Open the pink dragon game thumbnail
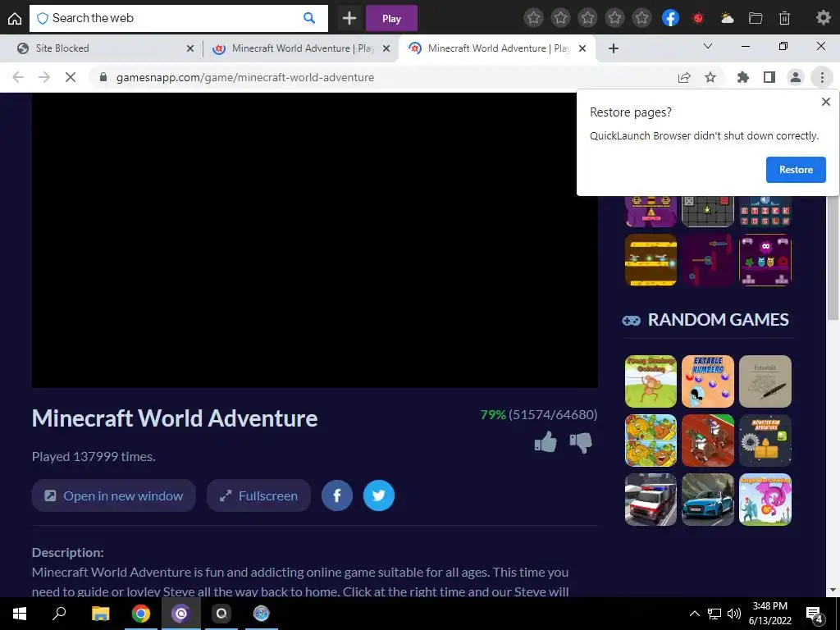The image size is (840, 630). pyautogui.click(x=765, y=500)
